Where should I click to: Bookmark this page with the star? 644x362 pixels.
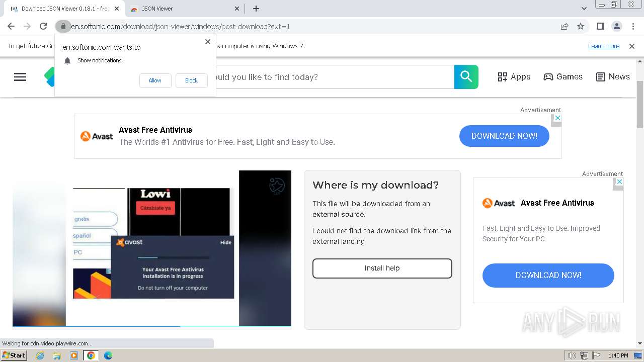click(x=581, y=26)
